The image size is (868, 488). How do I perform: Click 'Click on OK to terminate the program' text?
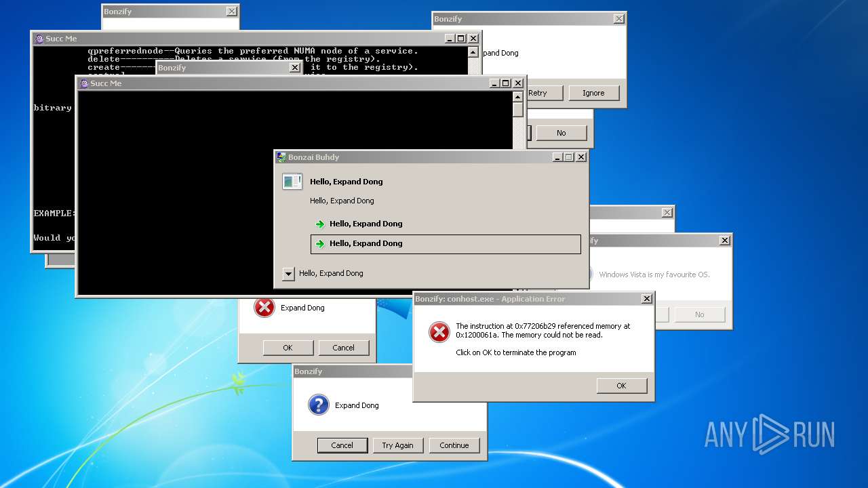pos(516,352)
